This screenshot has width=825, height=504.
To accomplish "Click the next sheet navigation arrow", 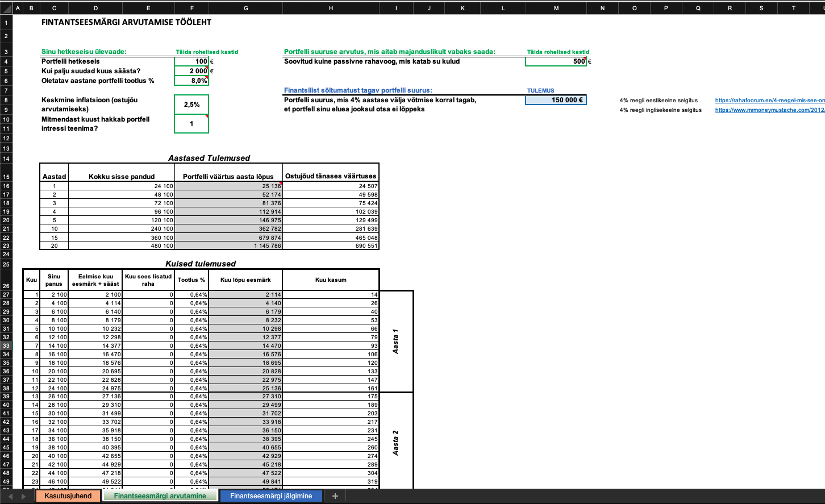I will [x=24, y=496].
